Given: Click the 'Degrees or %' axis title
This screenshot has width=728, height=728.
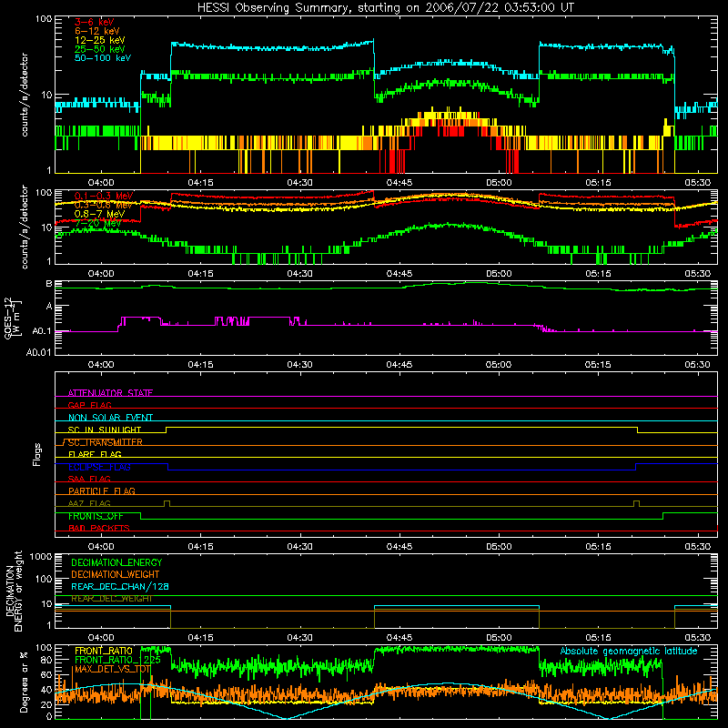Looking at the screenshot, I should (24, 682).
